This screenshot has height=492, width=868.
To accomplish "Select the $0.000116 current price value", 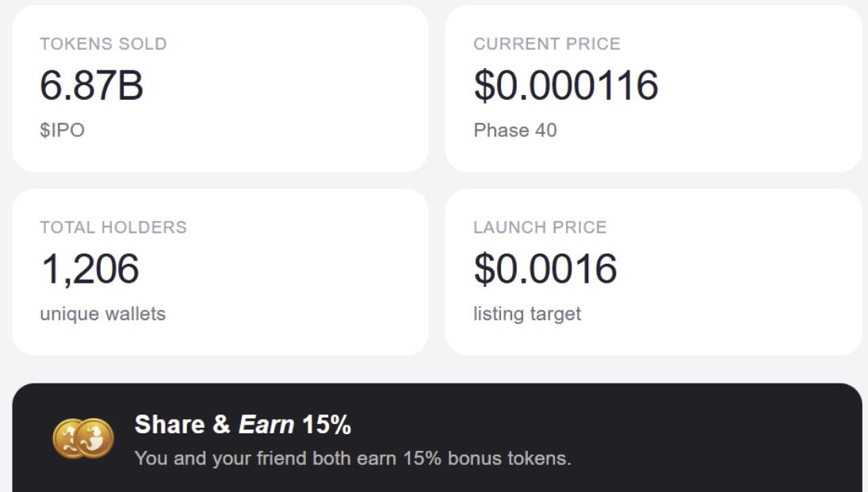I will (x=565, y=86).
